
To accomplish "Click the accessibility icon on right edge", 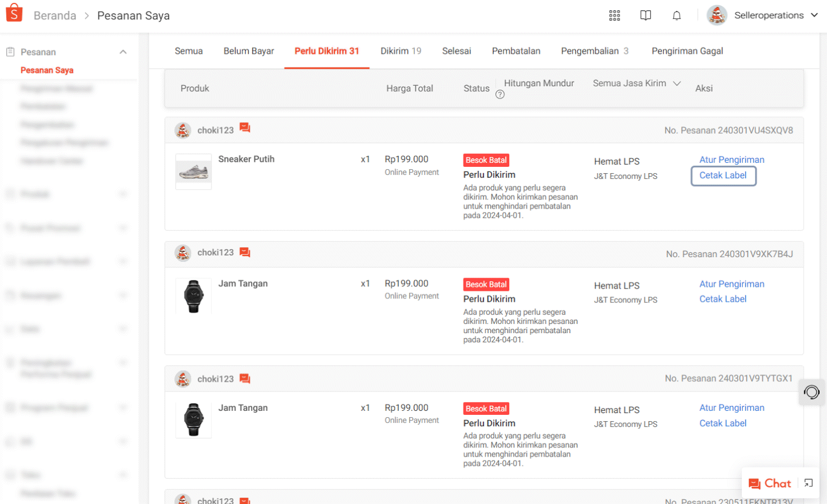I will pyautogui.click(x=811, y=393).
